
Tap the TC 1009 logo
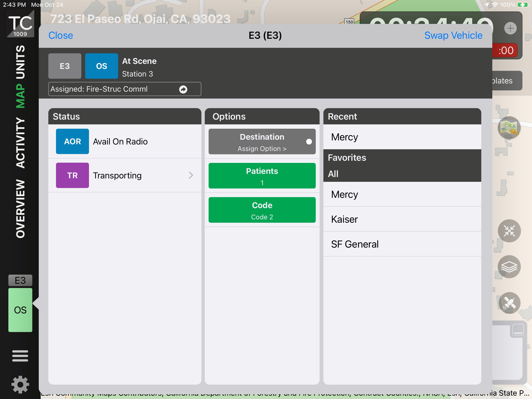click(20, 24)
